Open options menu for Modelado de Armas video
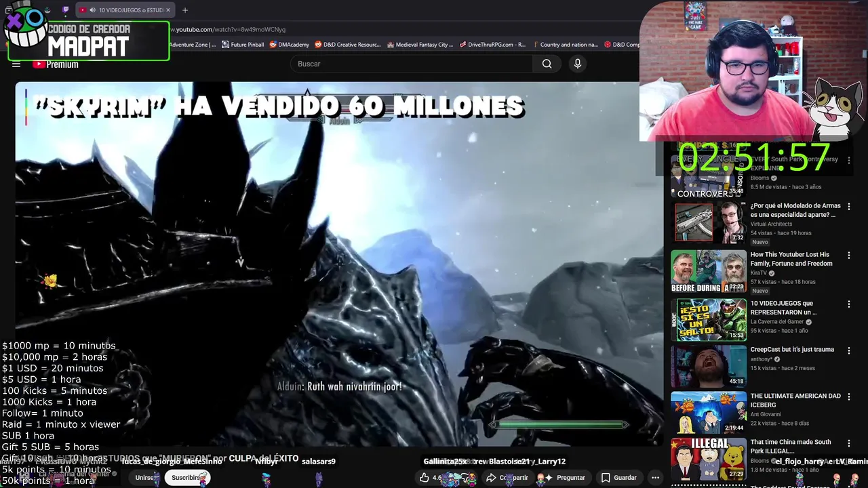This screenshot has width=868, height=488. [x=848, y=207]
